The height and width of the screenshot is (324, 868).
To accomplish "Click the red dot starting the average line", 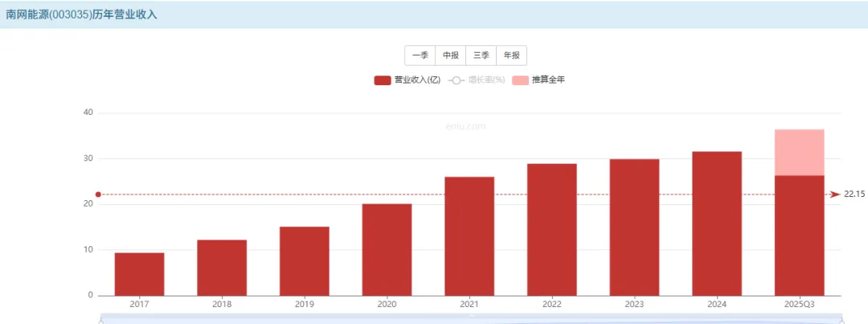I will coord(98,195).
